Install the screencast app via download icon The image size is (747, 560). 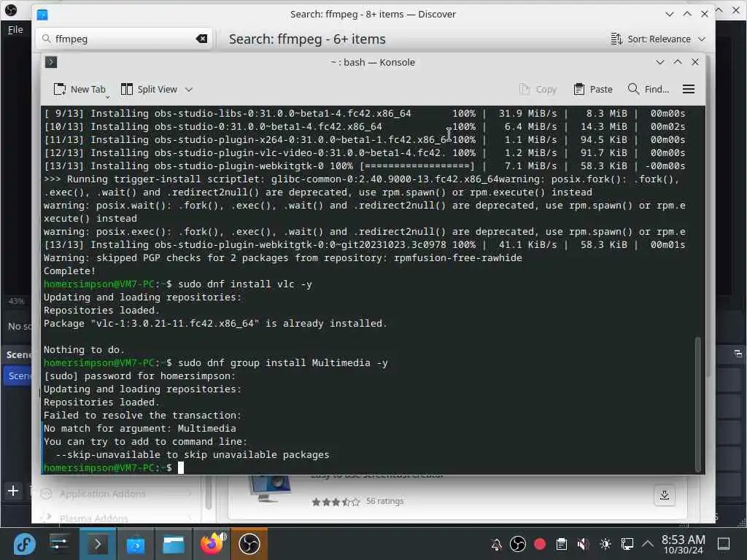pos(665,496)
